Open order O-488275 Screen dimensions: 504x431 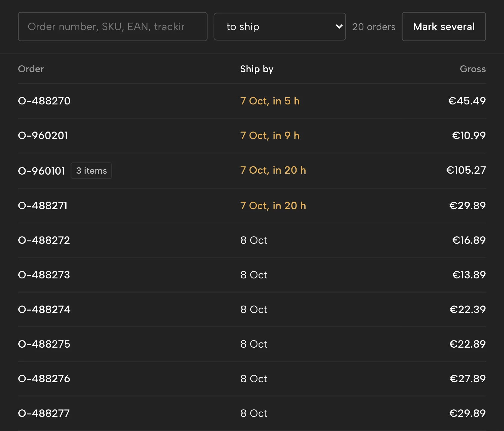(44, 344)
